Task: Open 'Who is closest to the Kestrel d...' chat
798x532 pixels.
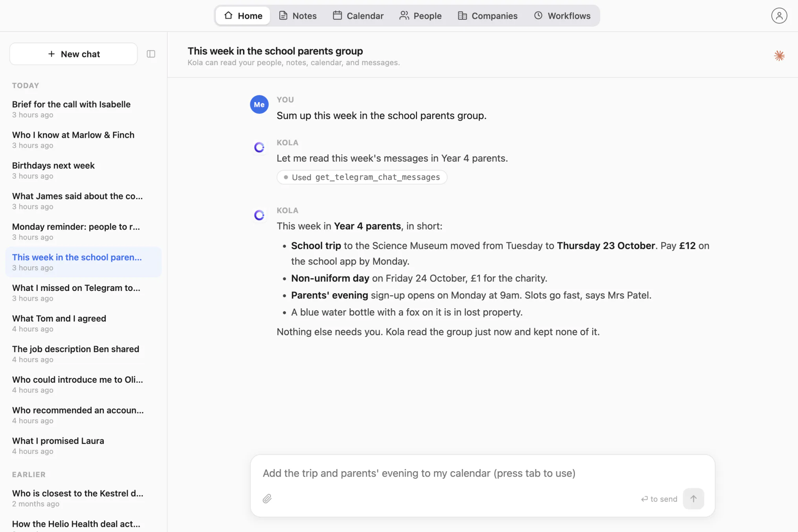Action: pos(83,498)
